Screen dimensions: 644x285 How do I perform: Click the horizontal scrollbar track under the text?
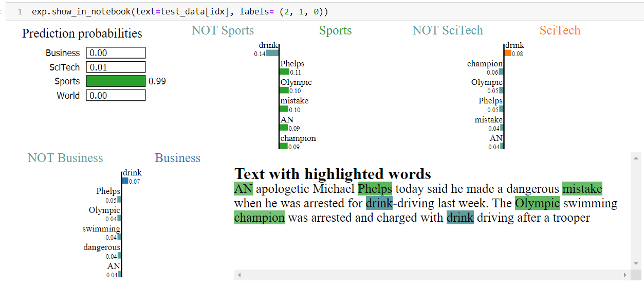tap(432, 275)
